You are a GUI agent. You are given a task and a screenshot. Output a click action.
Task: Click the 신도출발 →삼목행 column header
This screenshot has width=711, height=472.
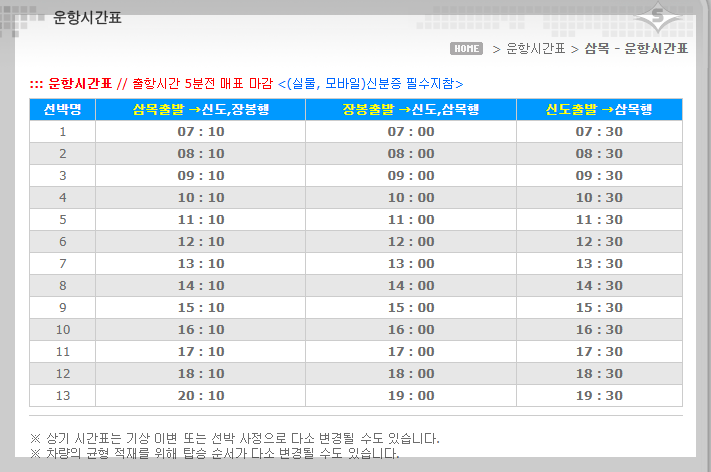tap(599, 109)
